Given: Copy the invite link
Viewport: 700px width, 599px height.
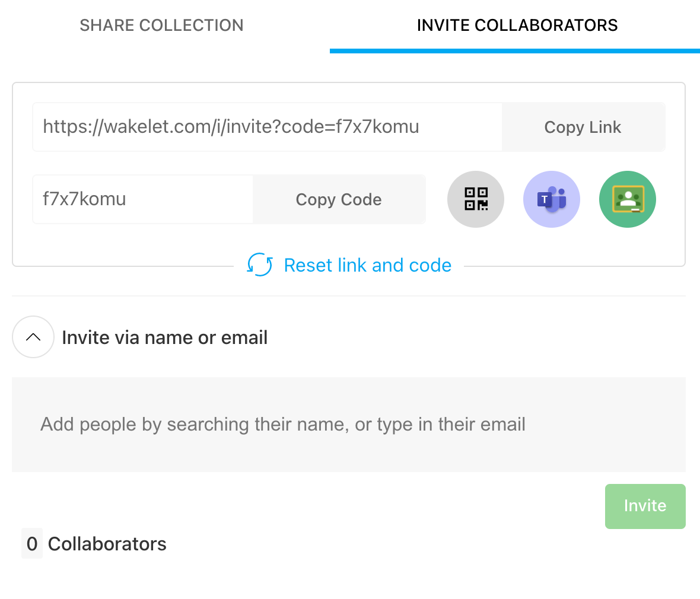Looking at the screenshot, I should [x=583, y=127].
